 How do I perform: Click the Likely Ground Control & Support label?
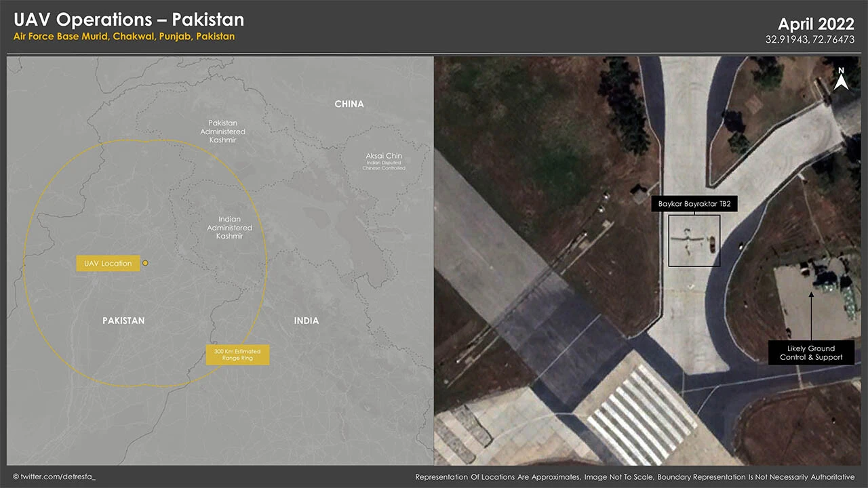click(x=811, y=353)
